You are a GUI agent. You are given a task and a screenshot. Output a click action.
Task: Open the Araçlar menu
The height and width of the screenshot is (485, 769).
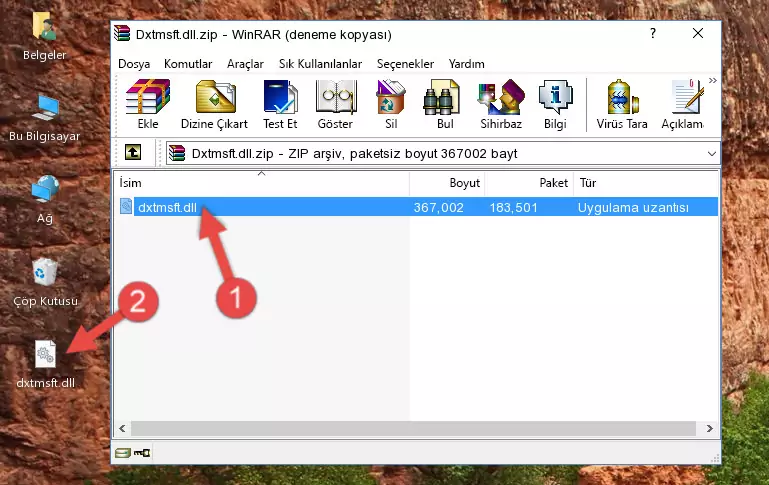(245, 64)
